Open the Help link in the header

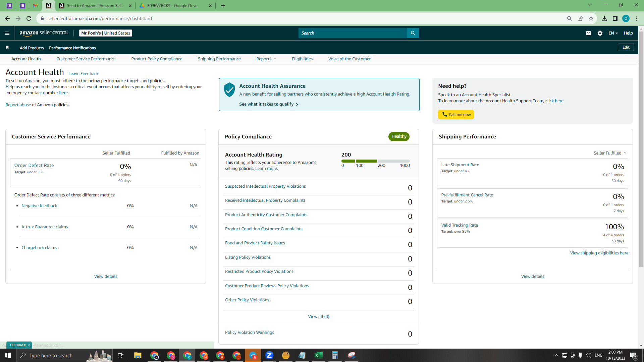(628, 33)
